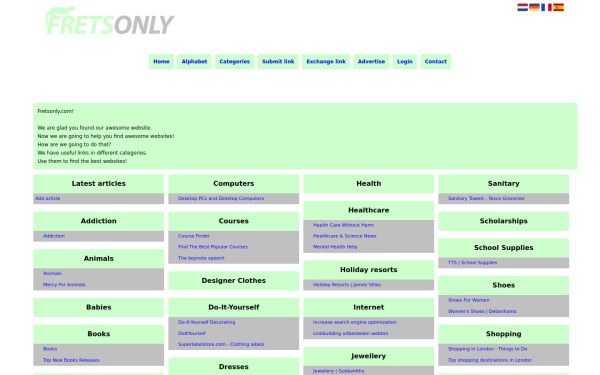Switch language via the Dutch flag
This screenshot has width=600, height=375.
point(522,7)
